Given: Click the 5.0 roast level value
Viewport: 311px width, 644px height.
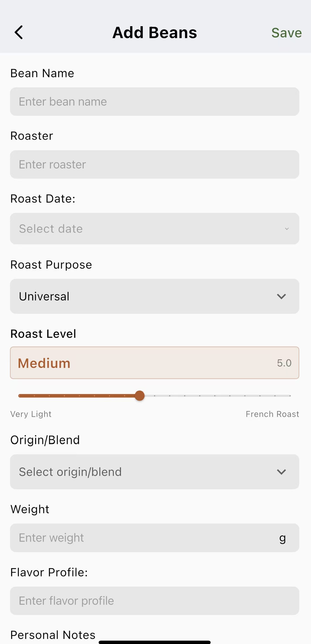Looking at the screenshot, I should [x=284, y=363].
